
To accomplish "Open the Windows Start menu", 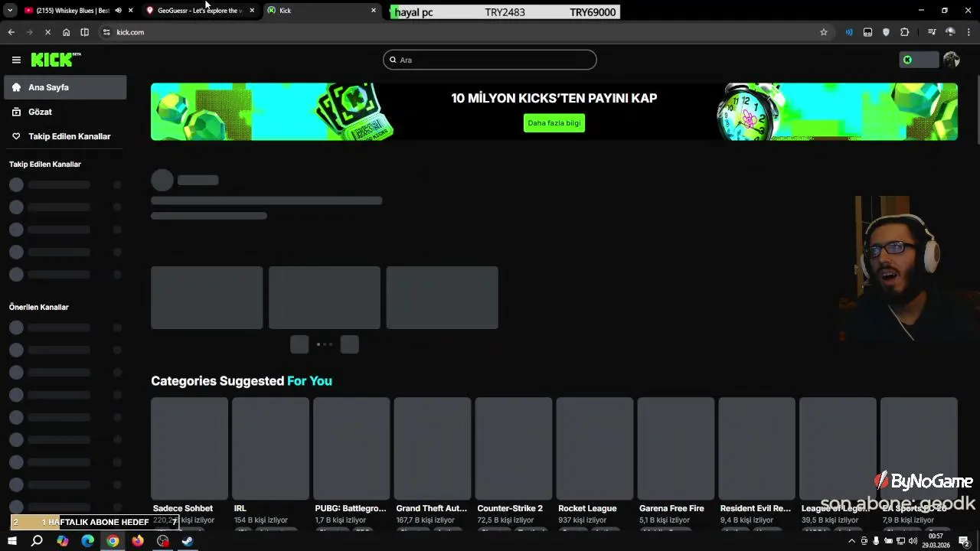I will point(11,541).
